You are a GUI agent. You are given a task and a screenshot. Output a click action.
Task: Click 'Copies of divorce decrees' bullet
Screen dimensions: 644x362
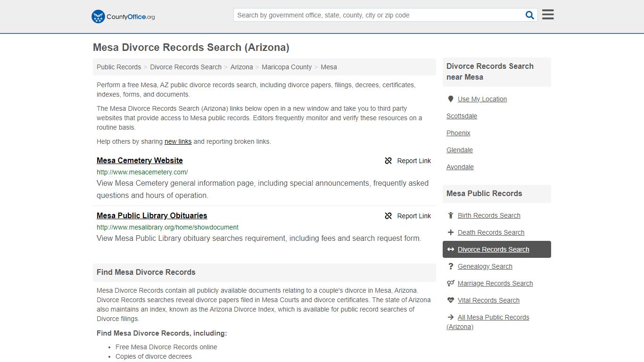154,356
